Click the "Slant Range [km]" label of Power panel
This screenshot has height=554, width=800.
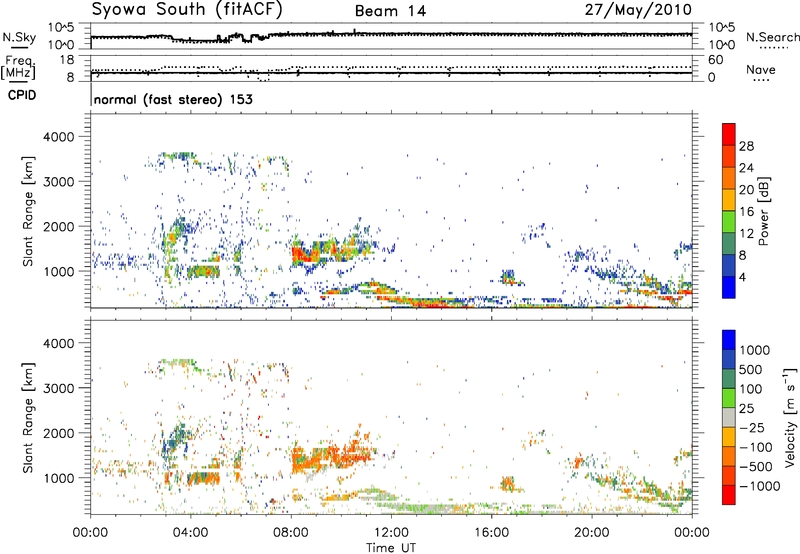tap(28, 211)
